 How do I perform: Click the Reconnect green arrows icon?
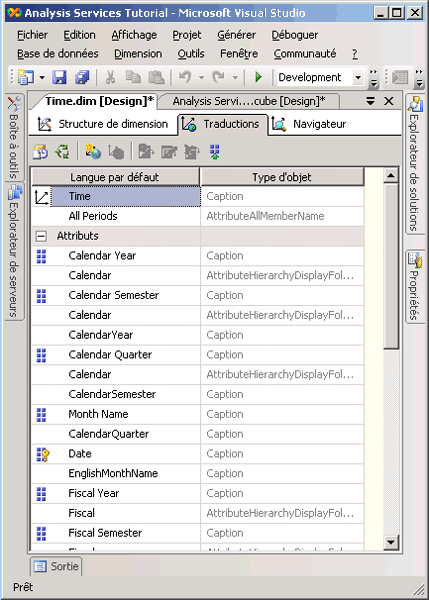62,152
